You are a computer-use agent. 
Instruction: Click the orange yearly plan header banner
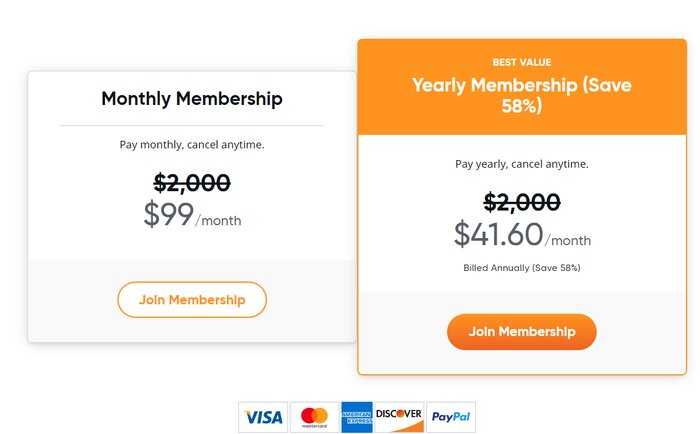[x=522, y=87]
